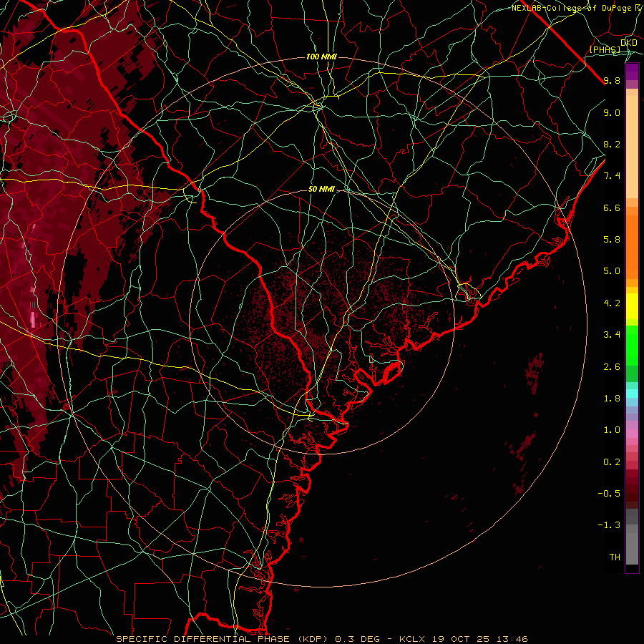644x644 pixels.
Task: Pick the cyan color bar segment near 1.8
Action: point(632,394)
